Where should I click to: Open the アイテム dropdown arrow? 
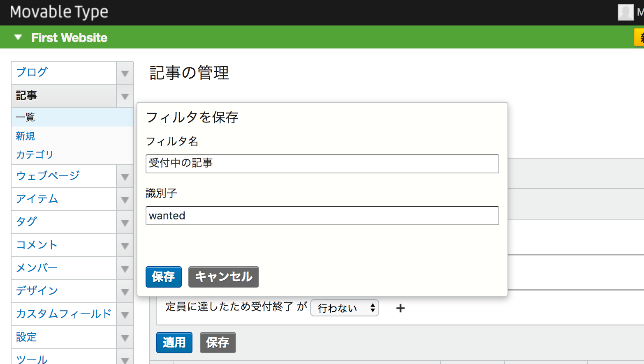tap(125, 199)
